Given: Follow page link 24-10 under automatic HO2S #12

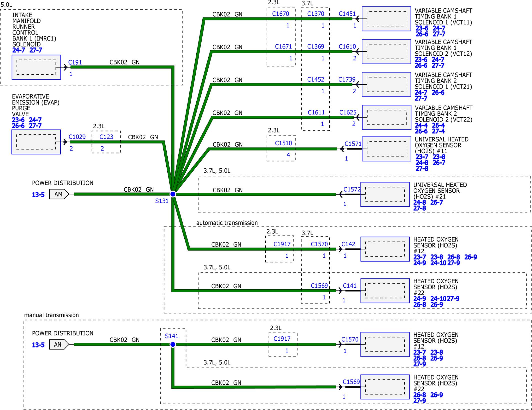Looking at the screenshot, I should (438, 263).
